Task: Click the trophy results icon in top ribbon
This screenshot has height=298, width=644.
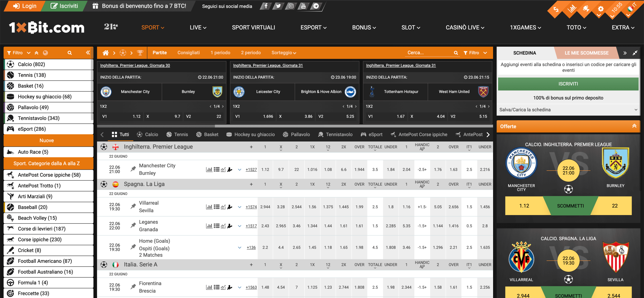Action: (586, 9)
